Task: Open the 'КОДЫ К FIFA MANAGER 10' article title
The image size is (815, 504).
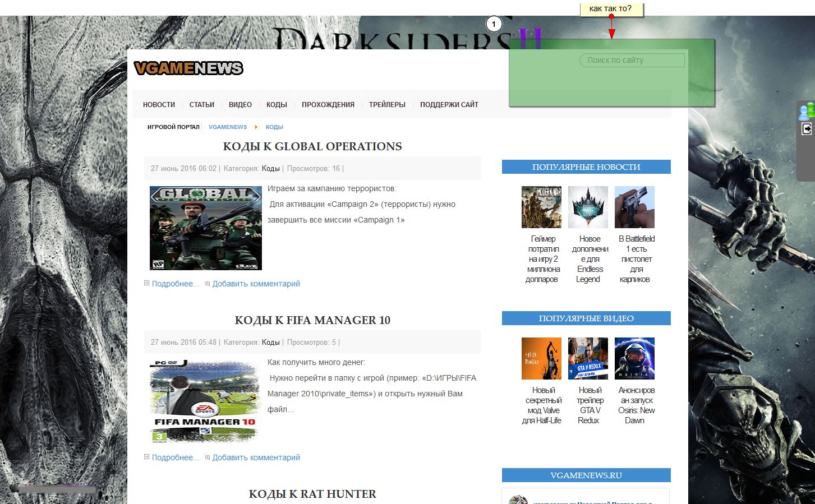Action: (x=312, y=320)
